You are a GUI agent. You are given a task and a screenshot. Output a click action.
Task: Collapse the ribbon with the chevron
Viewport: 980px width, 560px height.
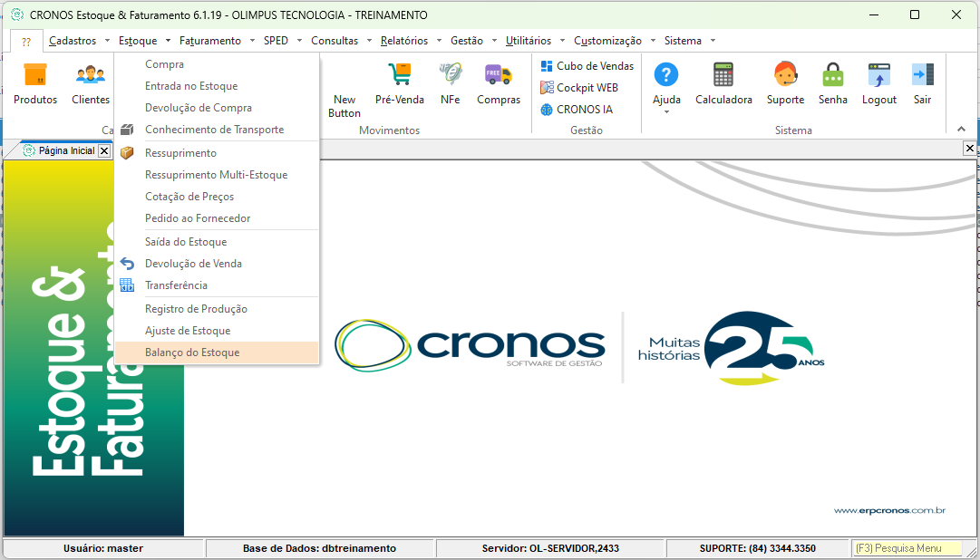point(962,130)
